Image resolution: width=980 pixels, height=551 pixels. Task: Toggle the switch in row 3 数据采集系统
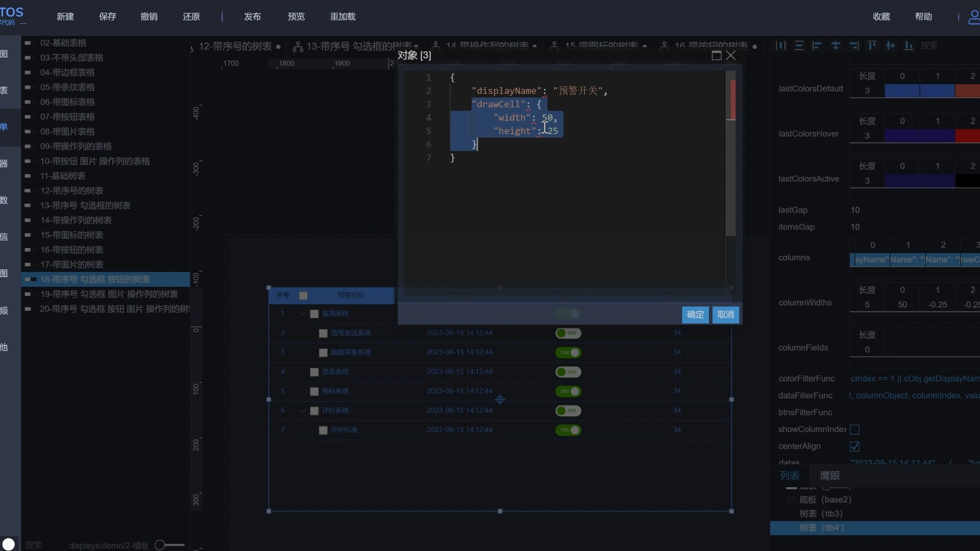click(x=568, y=353)
